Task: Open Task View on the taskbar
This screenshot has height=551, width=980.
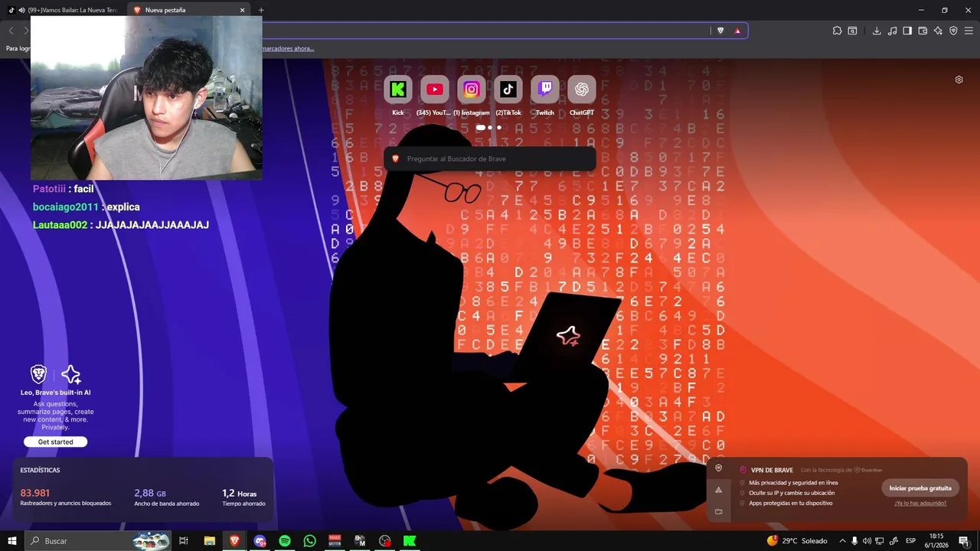Action: (184, 541)
